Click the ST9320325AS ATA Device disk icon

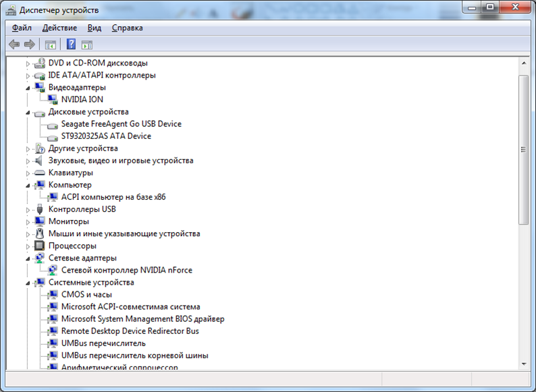53,138
